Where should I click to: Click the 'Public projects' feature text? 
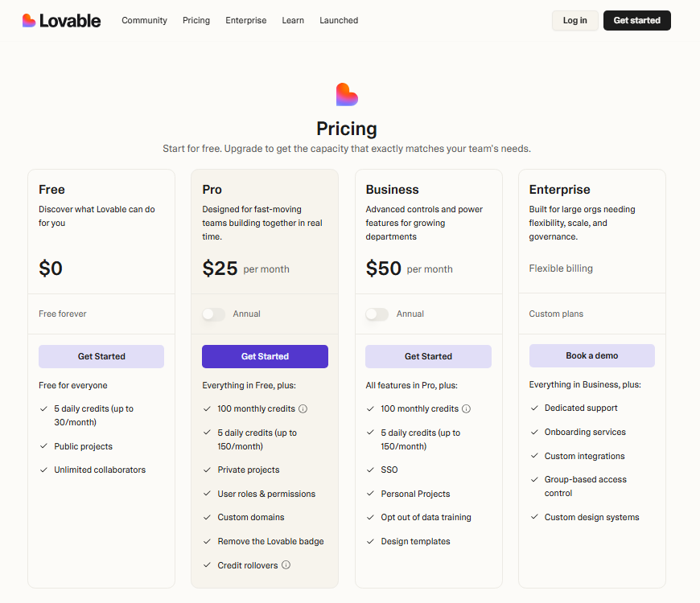[x=84, y=446]
